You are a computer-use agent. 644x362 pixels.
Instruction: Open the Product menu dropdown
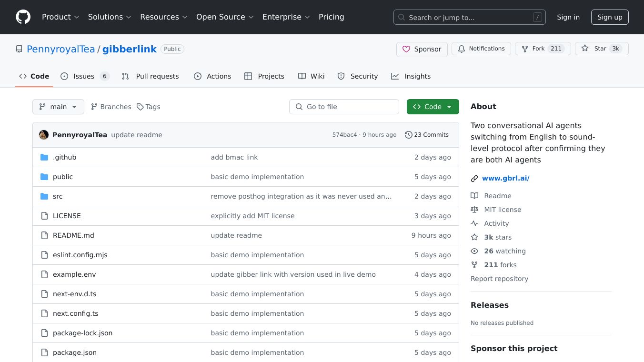[60, 17]
